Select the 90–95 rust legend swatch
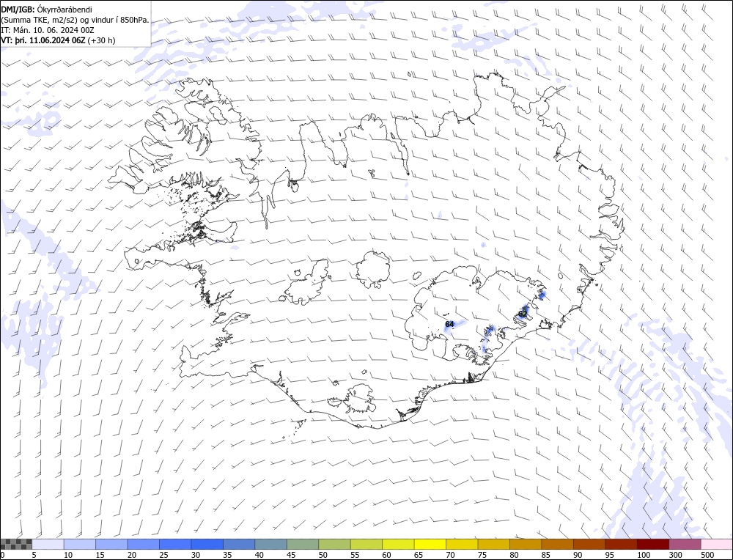This screenshot has height=560, width=733. [589, 544]
